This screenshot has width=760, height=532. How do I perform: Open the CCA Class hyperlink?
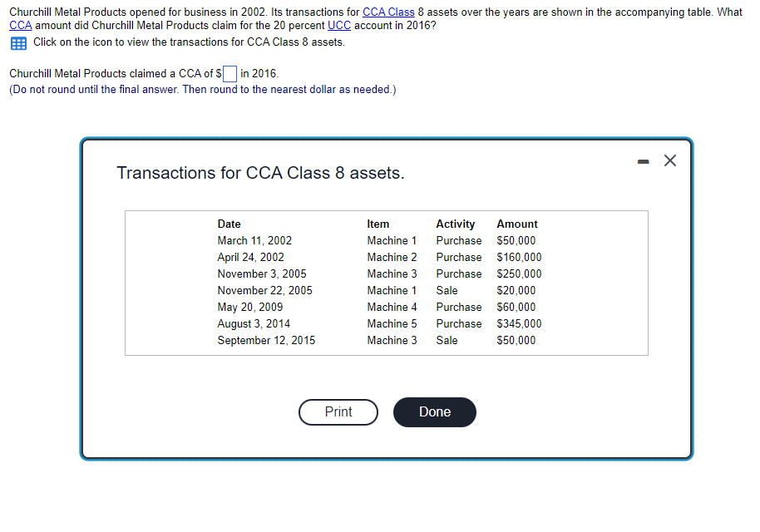click(387, 12)
